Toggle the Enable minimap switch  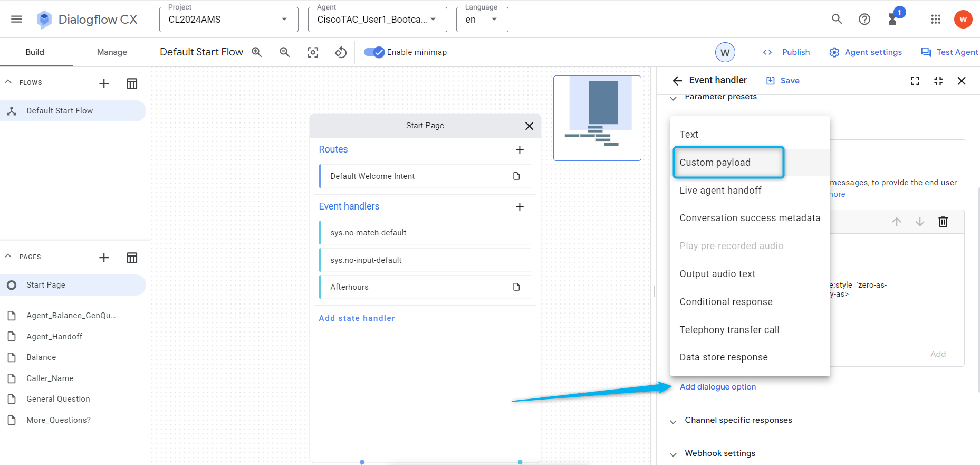coord(374,52)
